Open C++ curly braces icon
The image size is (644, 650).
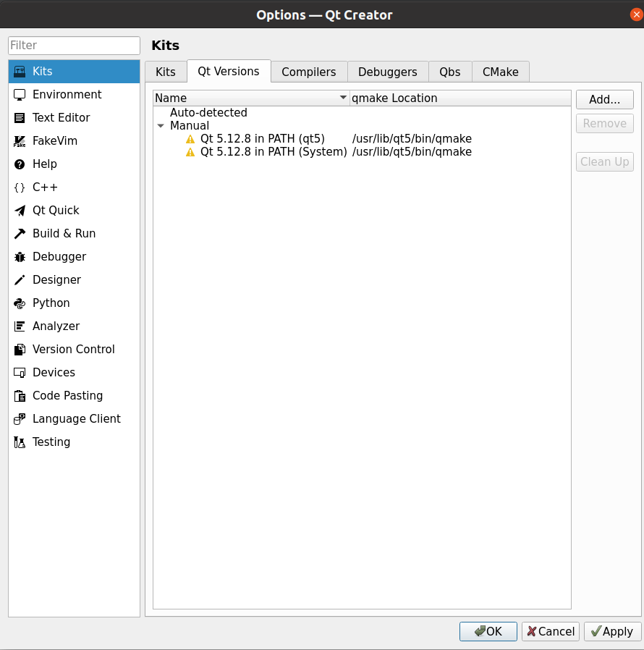coord(20,187)
